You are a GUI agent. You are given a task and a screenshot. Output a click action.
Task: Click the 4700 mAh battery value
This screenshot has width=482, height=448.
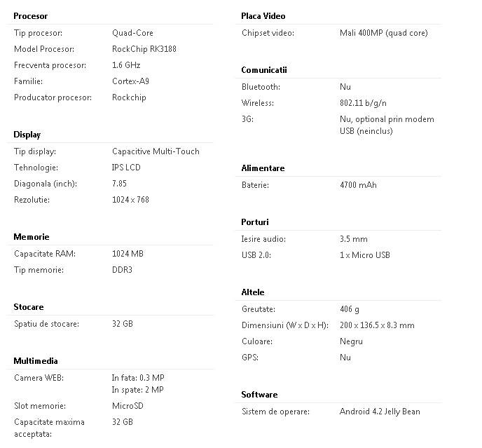click(358, 185)
